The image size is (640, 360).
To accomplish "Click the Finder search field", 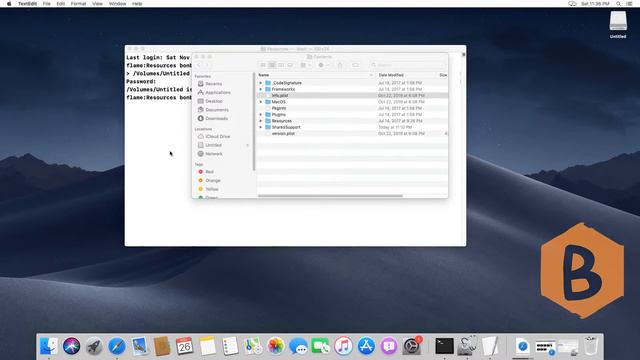I will tap(407, 65).
